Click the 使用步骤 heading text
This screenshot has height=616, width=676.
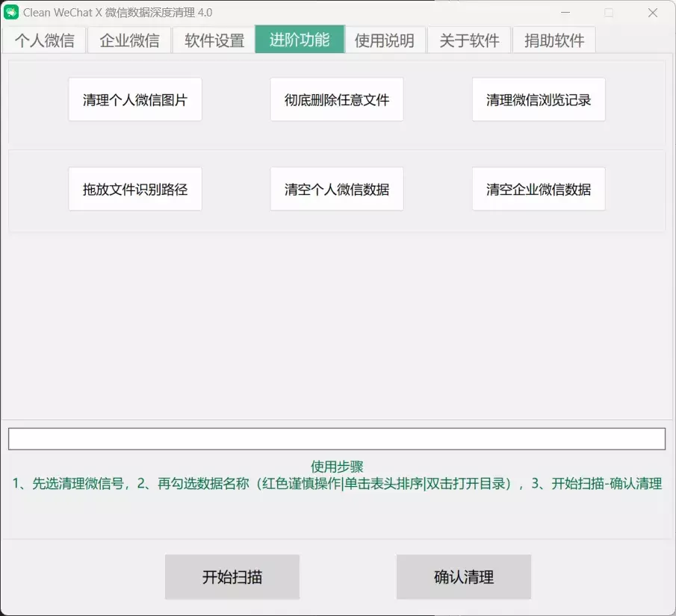click(x=337, y=467)
